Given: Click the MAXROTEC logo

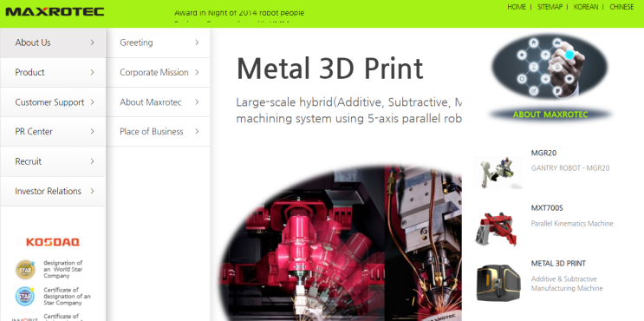Looking at the screenshot, I should pyautogui.click(x=55, y=11).
